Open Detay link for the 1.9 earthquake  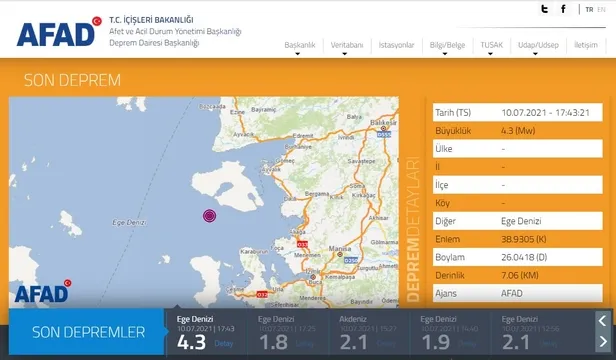point(467,343)
